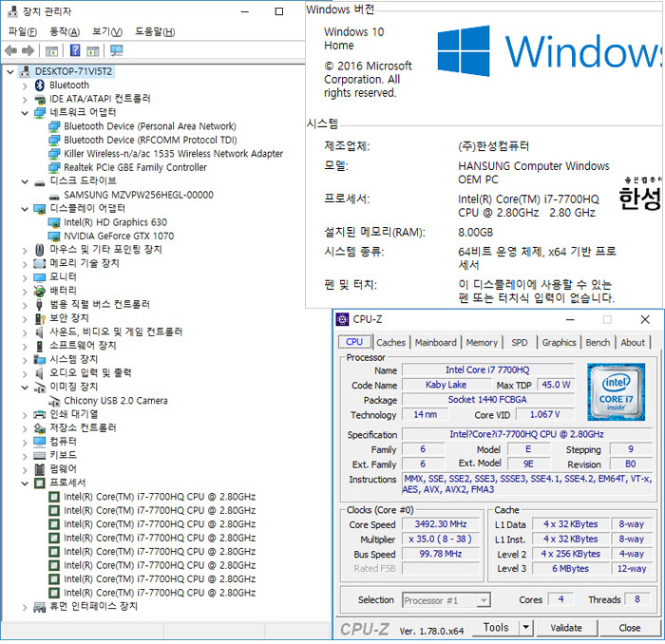Click the speaker icon for 사운드, 비디오 및 게임 컨트롤러

click(40, 331)
